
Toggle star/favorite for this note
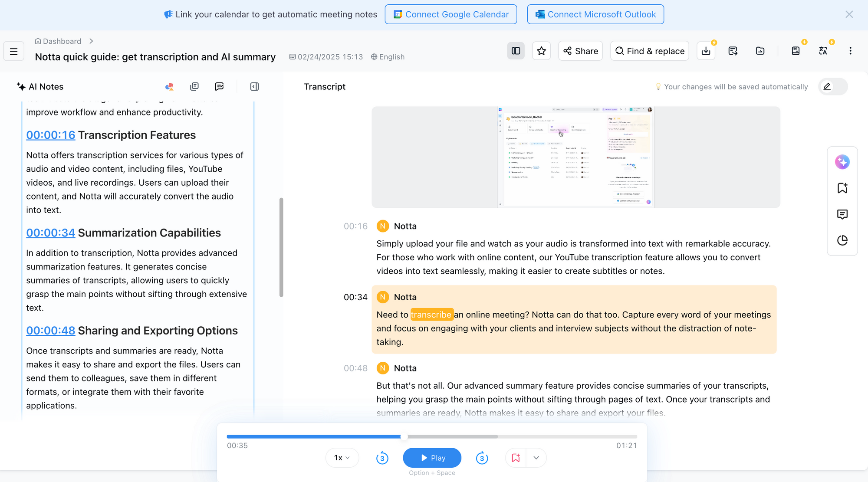pos(542,50)
